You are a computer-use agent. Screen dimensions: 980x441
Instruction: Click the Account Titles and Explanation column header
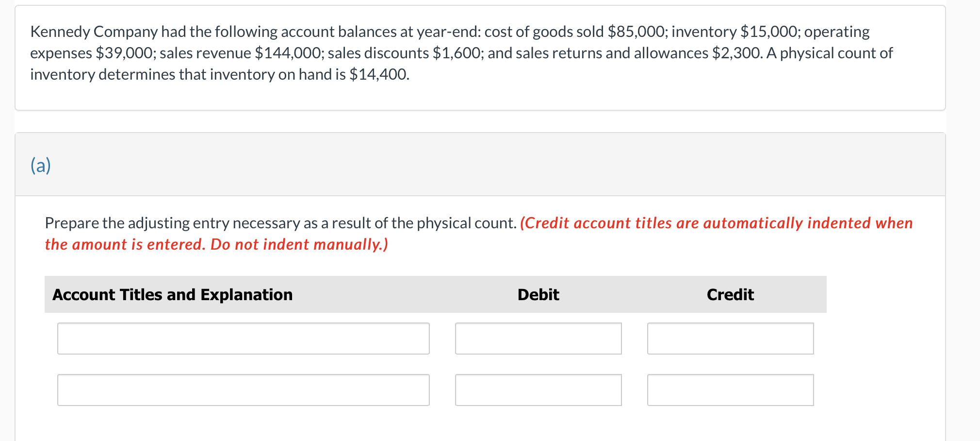coord(172,294)
